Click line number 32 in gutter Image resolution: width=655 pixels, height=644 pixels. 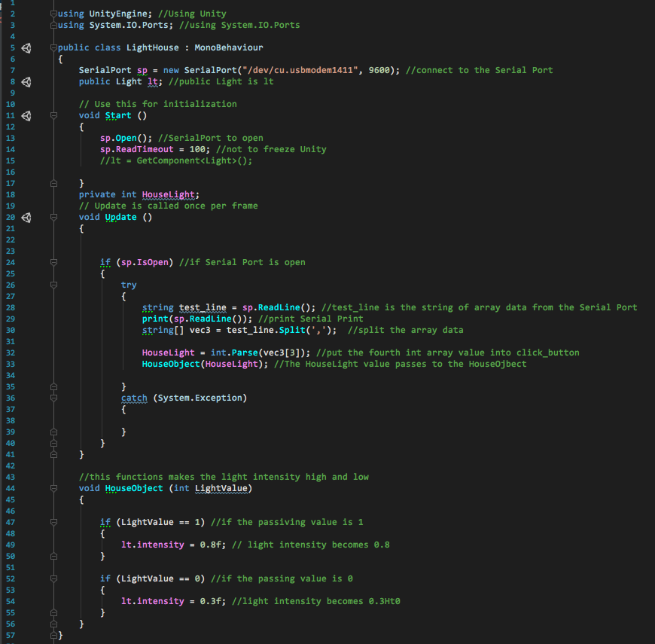tap(11, 353)
